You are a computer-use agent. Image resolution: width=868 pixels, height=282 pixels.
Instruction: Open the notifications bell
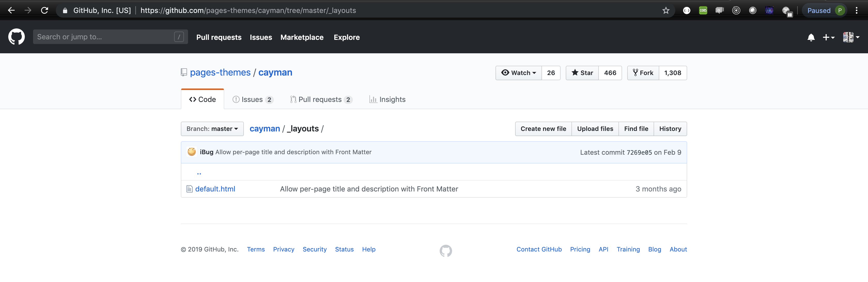click(x=811, y=38)
